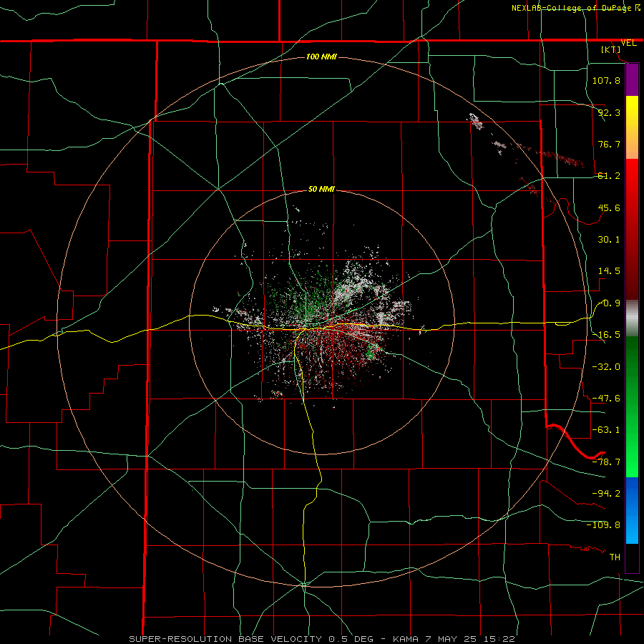Click the -0.9 velocity scale value
The height and width of the screenshot is (644, 644).
tap(609, 303)
